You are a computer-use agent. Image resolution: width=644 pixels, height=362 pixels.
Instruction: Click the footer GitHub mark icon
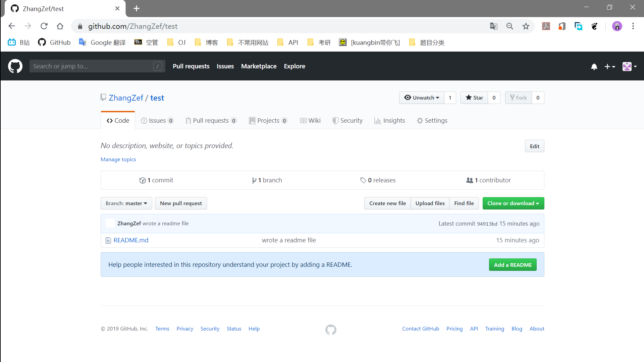(330, 330)
